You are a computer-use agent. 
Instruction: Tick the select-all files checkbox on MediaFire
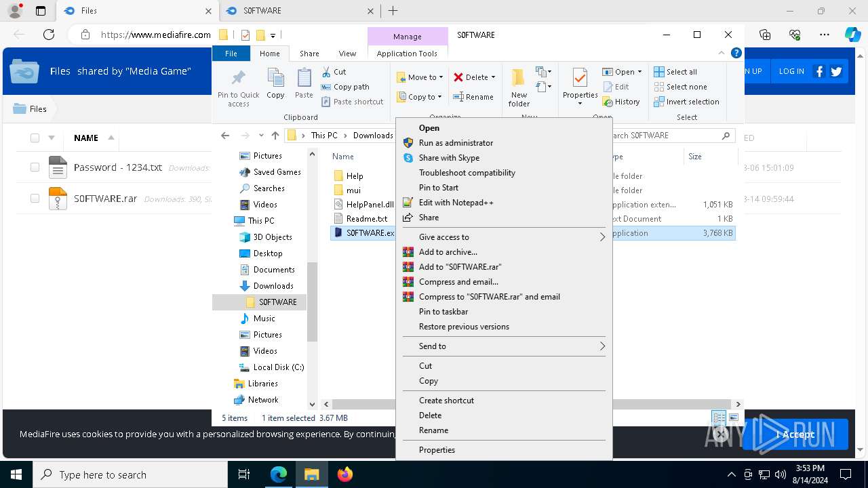coord(35,138)
